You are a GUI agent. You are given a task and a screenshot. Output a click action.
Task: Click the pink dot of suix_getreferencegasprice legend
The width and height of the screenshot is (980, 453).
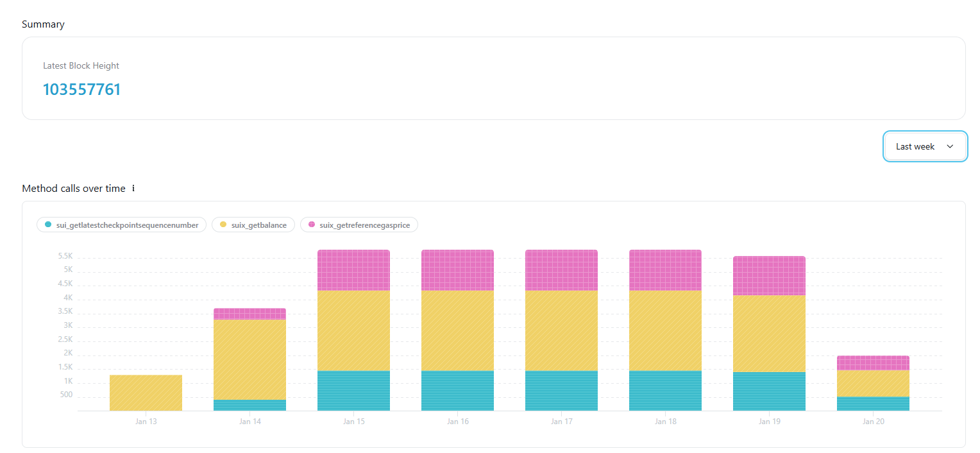click(x=312, y=225)
